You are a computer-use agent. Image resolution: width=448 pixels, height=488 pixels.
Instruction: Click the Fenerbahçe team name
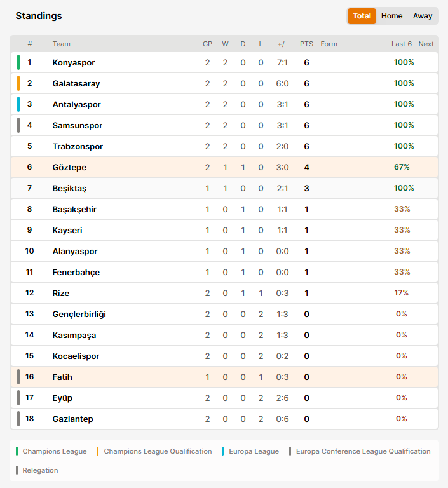pos(76,273)
